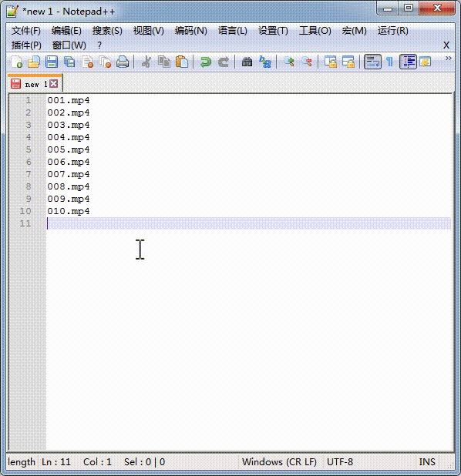The width and height of the screenshot is (461, 476).
Task: Toggle synchronize vertical scrolling icon
Action: point(331,62)
